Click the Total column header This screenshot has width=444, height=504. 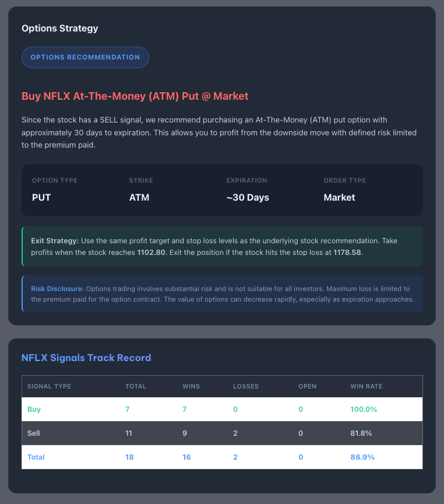pos(136,386)
